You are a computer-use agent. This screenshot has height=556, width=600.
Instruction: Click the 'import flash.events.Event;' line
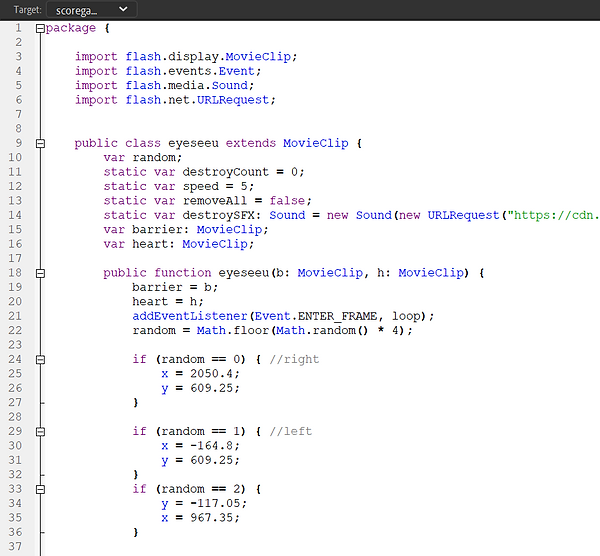[168, 71]
